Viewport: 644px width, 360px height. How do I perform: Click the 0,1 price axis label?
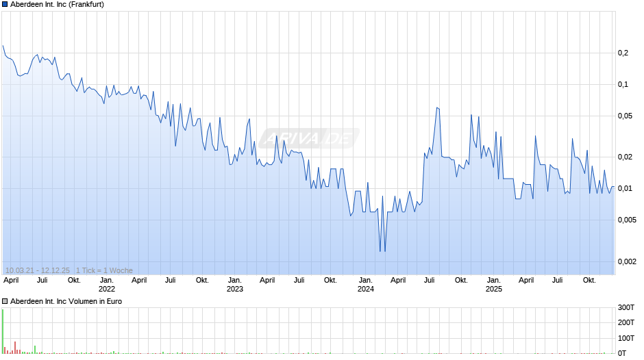pos(623,85)
